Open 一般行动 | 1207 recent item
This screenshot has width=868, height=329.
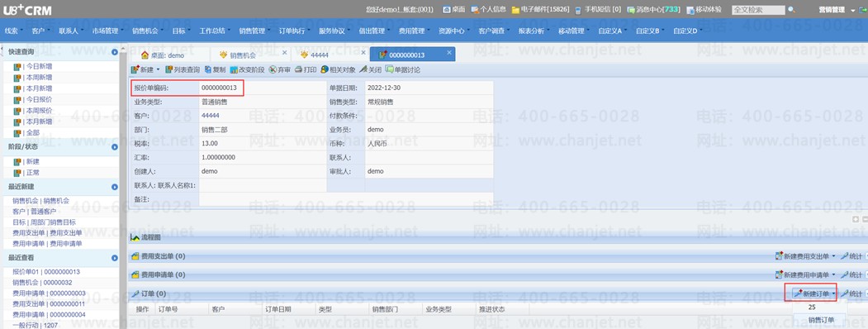(x=35, y=325)
